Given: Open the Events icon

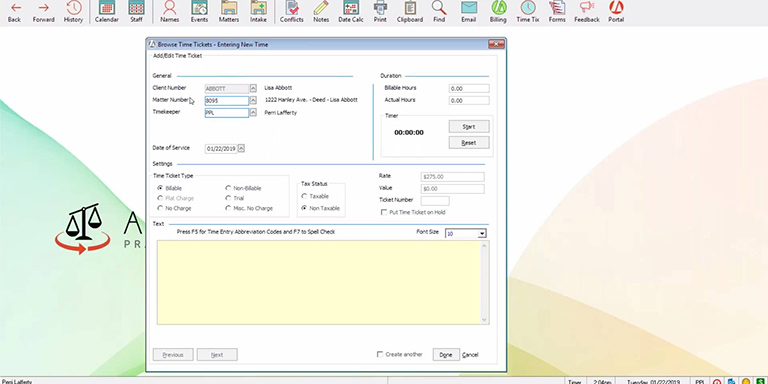Looking at the screenshot, I should 199,12.
